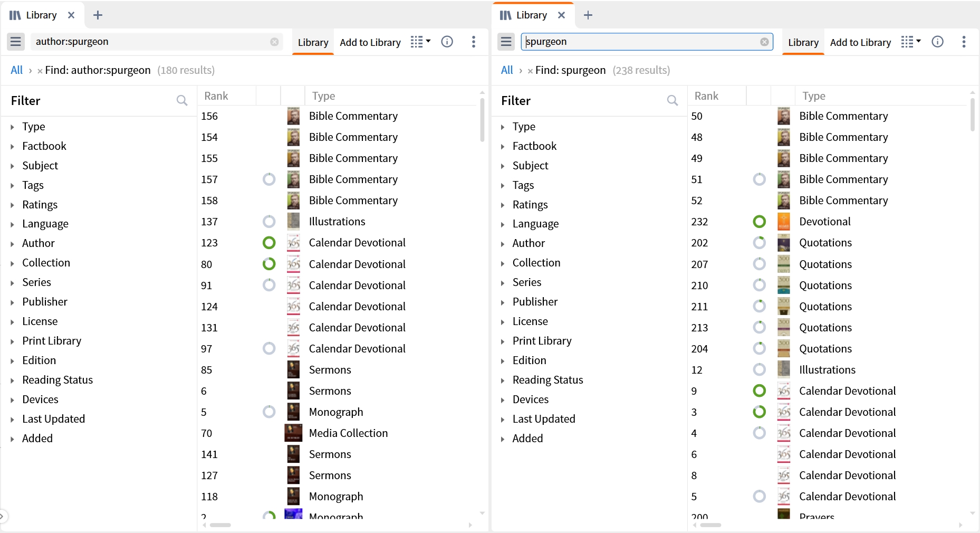Add a new tab in right pane
The height and width of the screenshot is (533, 980).
pyautogui.click(x=588, y=15)
